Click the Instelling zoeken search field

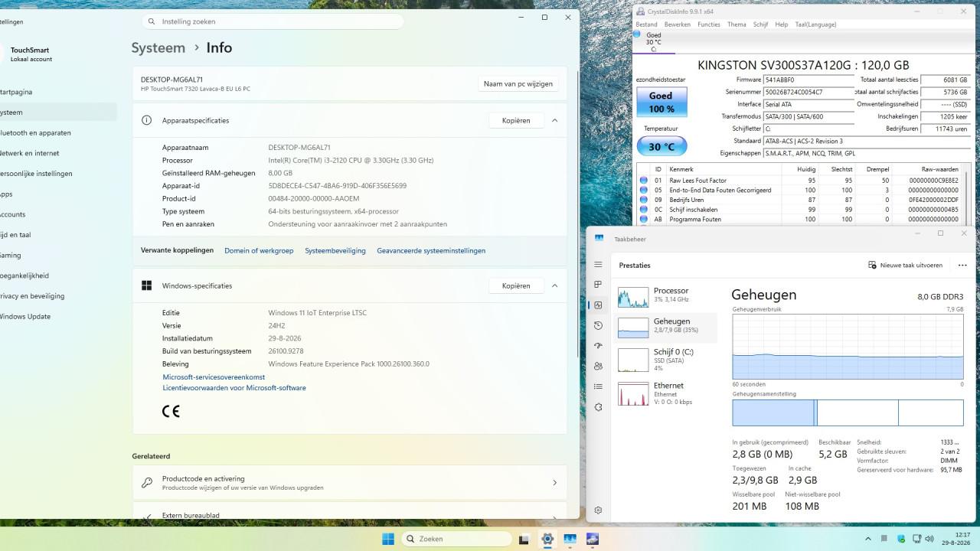tap(273, 21)
